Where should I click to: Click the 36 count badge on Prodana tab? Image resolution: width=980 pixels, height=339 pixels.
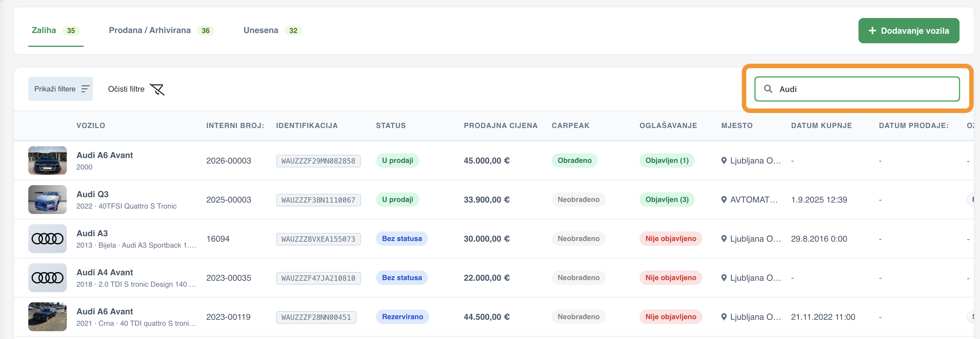coord(205,31)
